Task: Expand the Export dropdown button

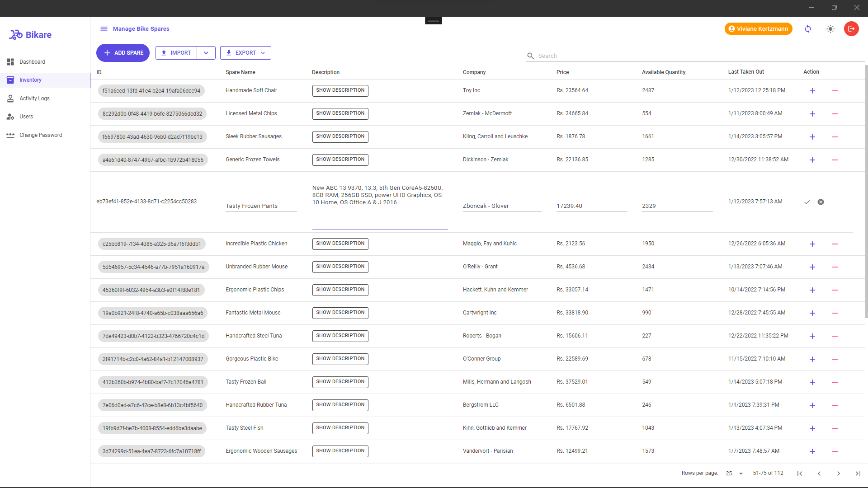Action: pyautogui.click(x=245, y=53)
